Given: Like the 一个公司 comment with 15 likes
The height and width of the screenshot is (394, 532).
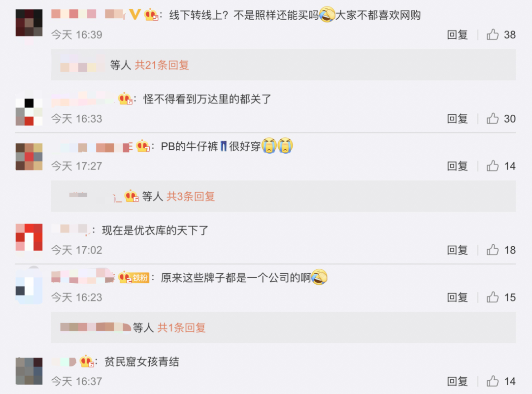Looking at the screenshot, I should (492, 297).
